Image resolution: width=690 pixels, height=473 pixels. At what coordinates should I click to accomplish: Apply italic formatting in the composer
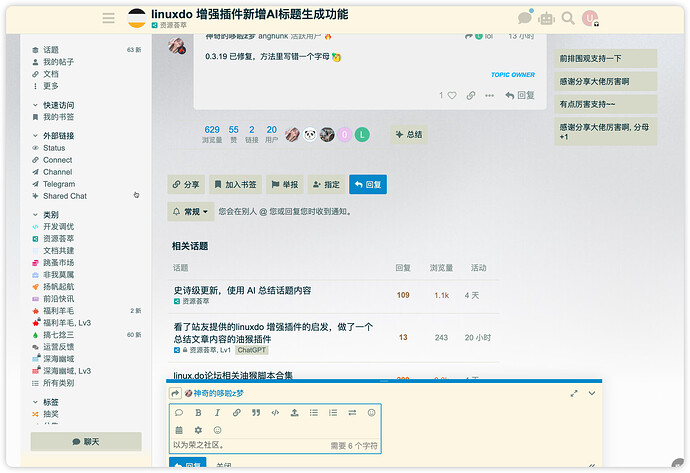point(217,413)
